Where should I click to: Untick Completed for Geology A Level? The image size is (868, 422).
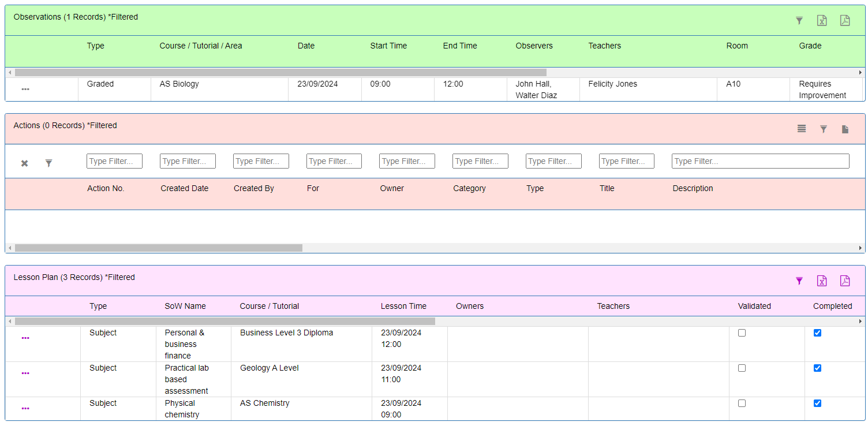[x=817, y=368]
